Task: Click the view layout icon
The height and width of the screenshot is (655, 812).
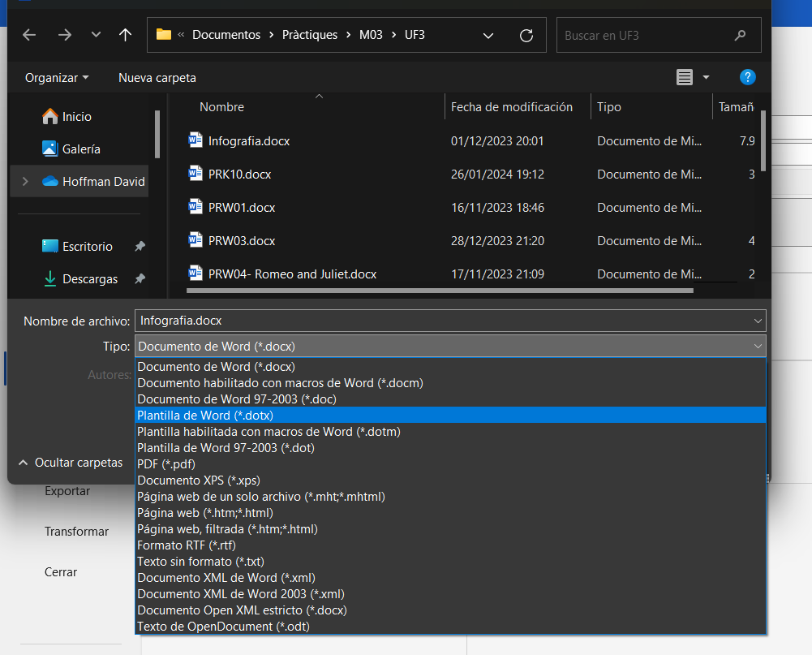Action: (685, 77)
